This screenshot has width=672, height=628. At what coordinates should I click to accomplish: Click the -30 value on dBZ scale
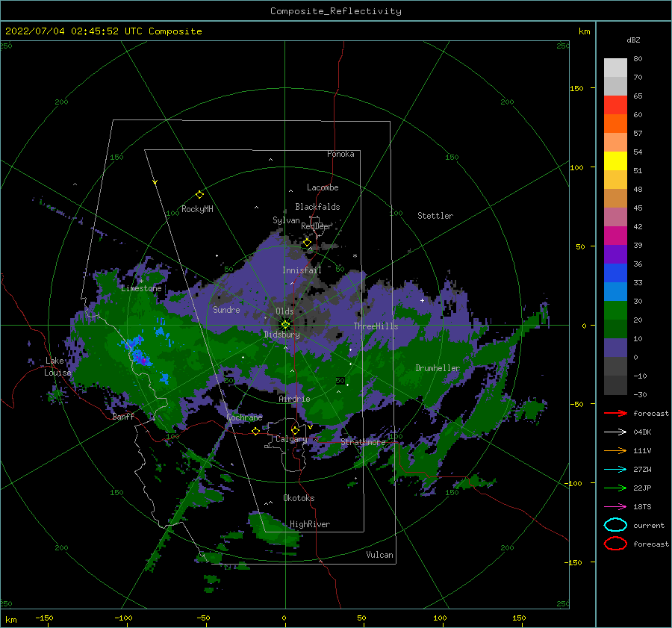point(640,394)
